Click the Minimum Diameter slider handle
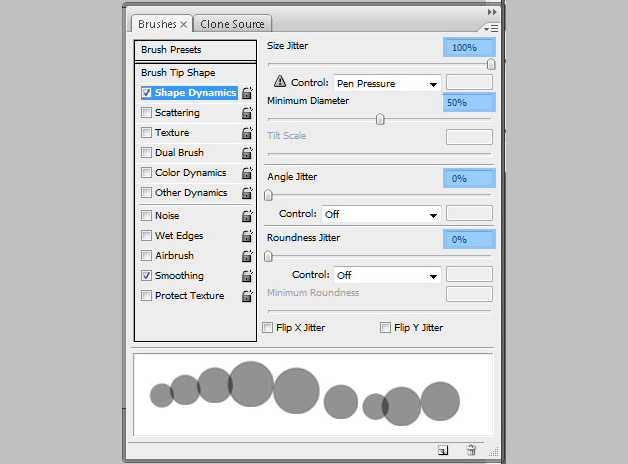 click(380, 119)
